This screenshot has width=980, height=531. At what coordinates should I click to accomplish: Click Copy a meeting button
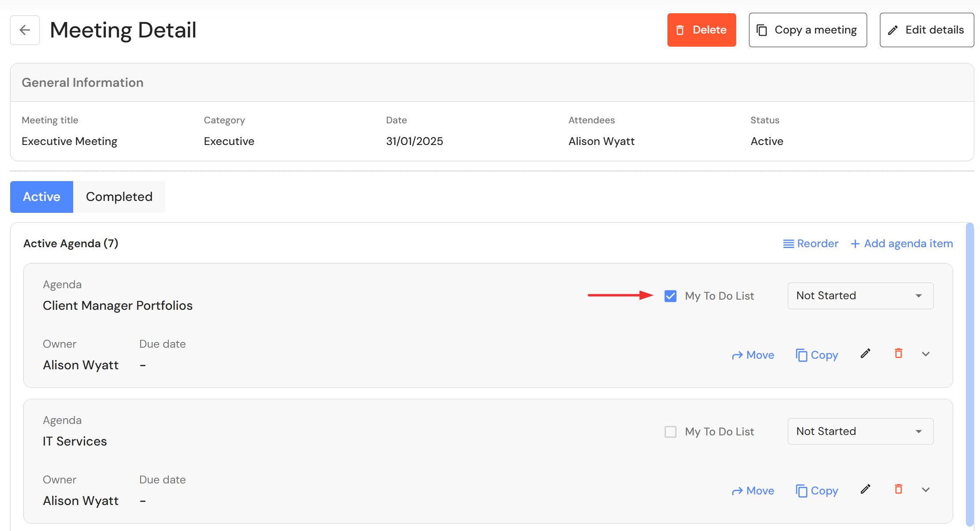coord(808,30)
